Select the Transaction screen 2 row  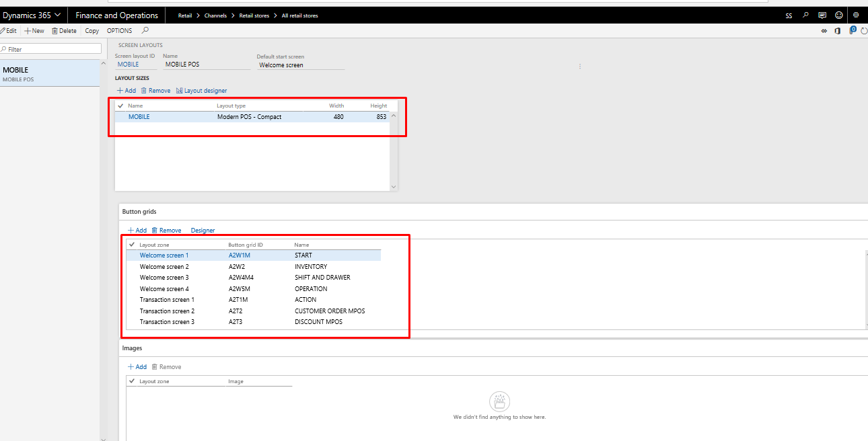(x=254, y=311)
